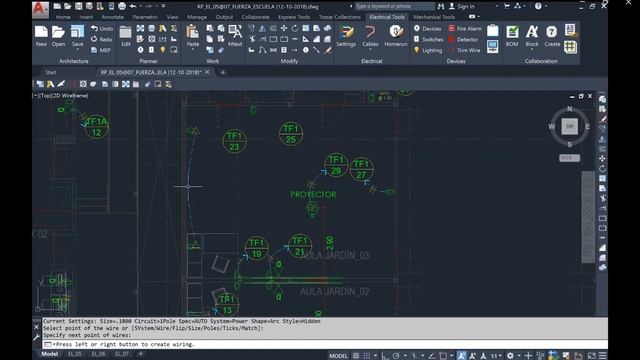
Task: Click the Save button in Architecture panel
Action: [x=77, y=35]
